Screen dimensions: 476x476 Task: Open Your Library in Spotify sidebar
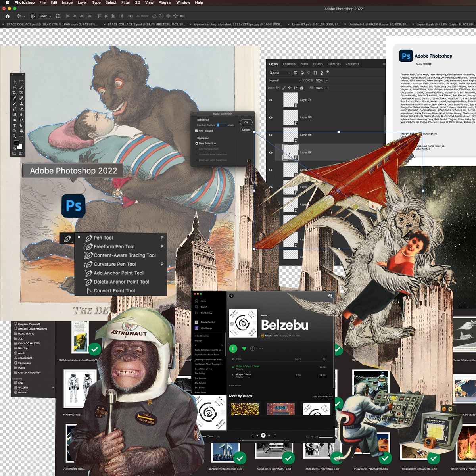[203, 313]
